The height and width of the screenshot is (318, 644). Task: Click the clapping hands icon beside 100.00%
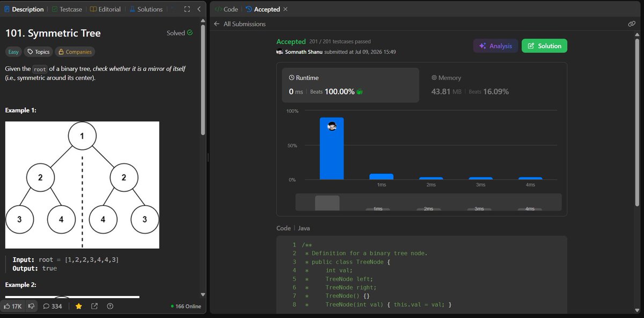(x=360, y=92)
